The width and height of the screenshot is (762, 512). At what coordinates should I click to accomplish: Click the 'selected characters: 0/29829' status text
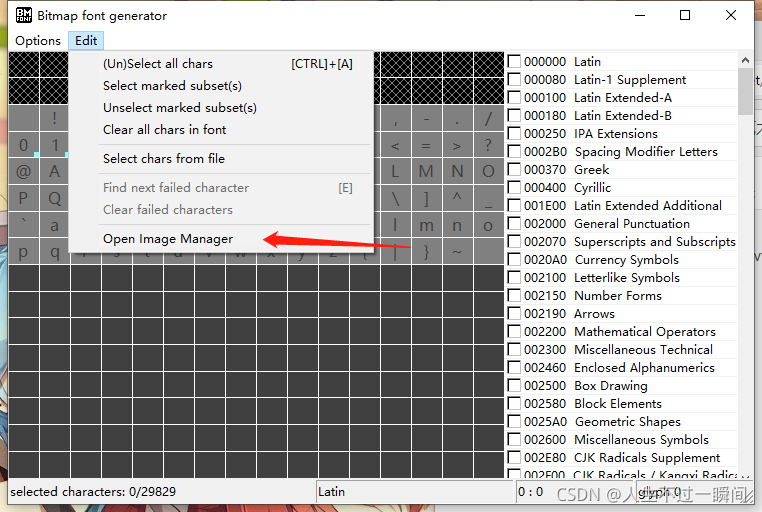point(93,492)
